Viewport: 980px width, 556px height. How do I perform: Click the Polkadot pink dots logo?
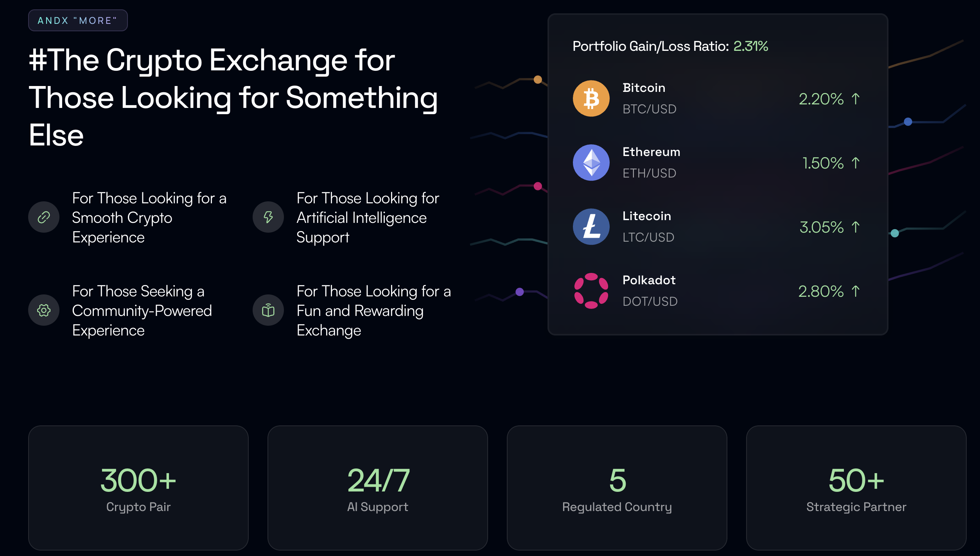591,291
